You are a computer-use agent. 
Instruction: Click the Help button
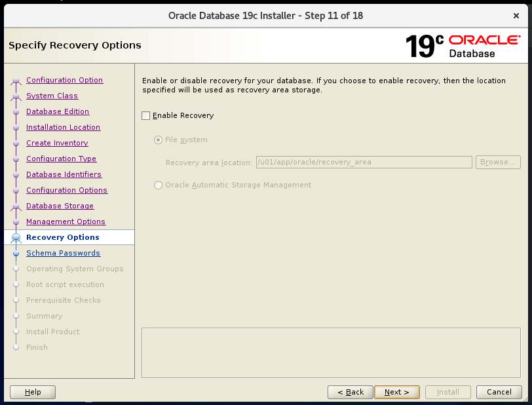coord(33,392)
